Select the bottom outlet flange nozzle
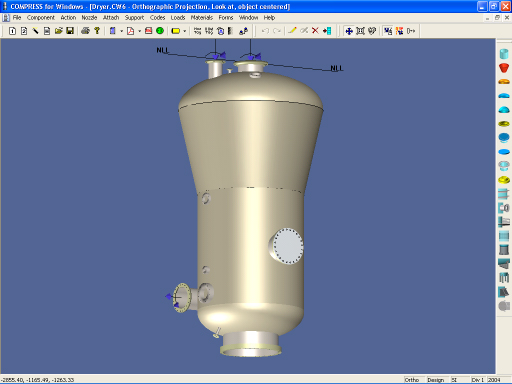This screenshot has height=384, width=512. (x=250, y=345)
